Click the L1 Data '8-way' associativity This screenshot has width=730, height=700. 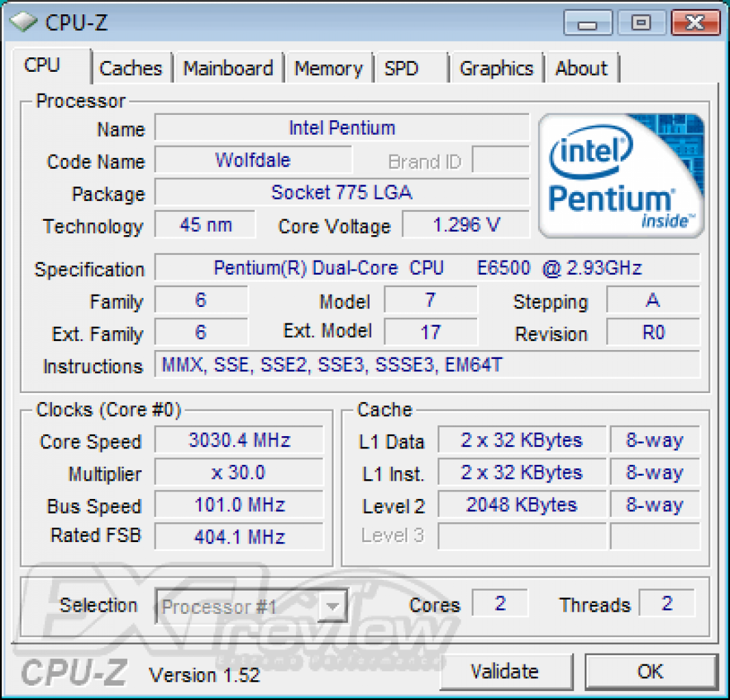[655, 440]
